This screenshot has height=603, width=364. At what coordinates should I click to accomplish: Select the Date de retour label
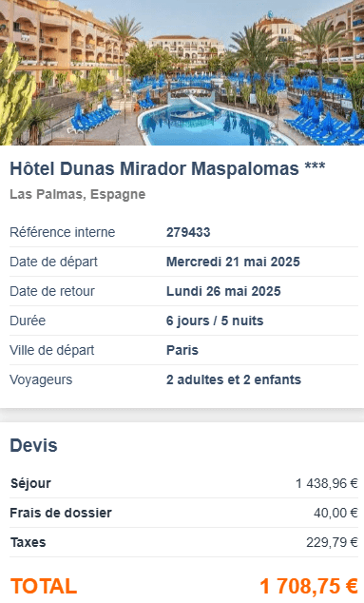[52, 291]
